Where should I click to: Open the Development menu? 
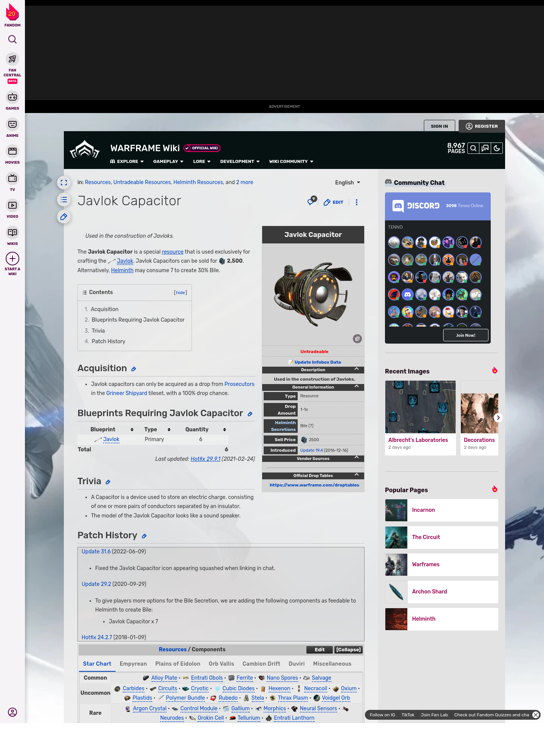click(240, 161)
